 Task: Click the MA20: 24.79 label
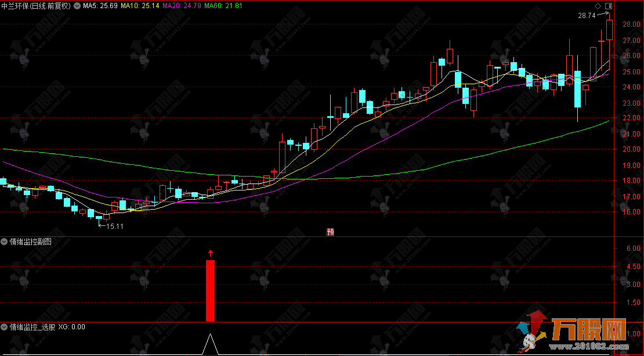182,6
